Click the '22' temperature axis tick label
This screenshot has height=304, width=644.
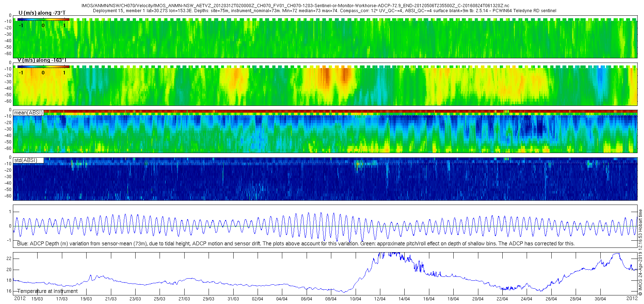(x=9, y=258)
